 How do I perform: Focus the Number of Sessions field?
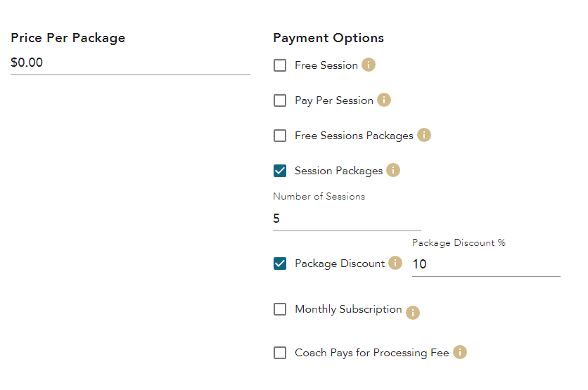347,219
